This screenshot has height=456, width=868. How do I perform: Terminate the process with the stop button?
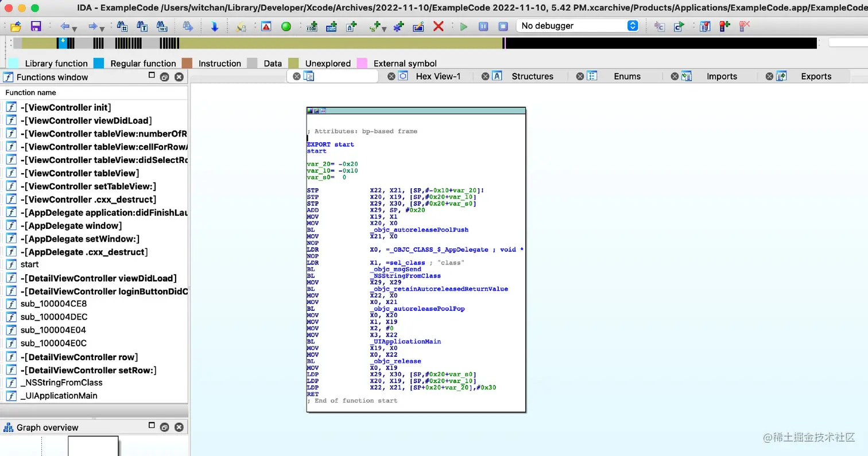tap(503, 26)
